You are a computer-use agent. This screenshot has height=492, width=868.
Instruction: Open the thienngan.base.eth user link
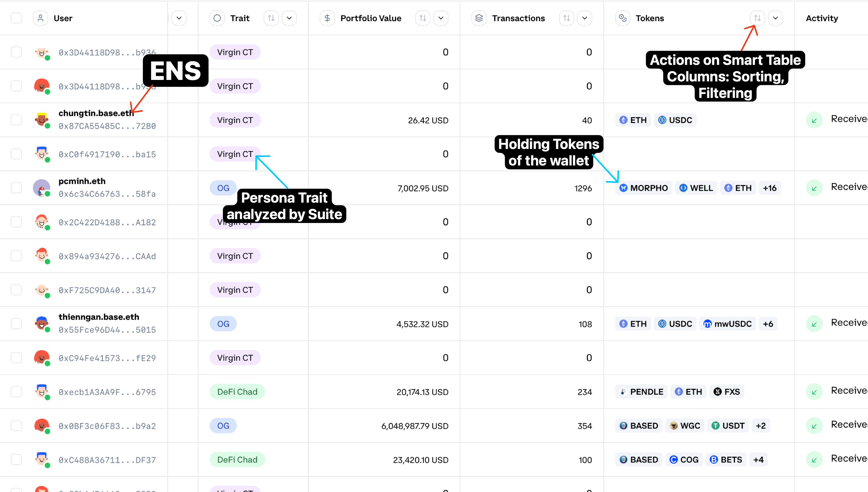tap(98, 317)
